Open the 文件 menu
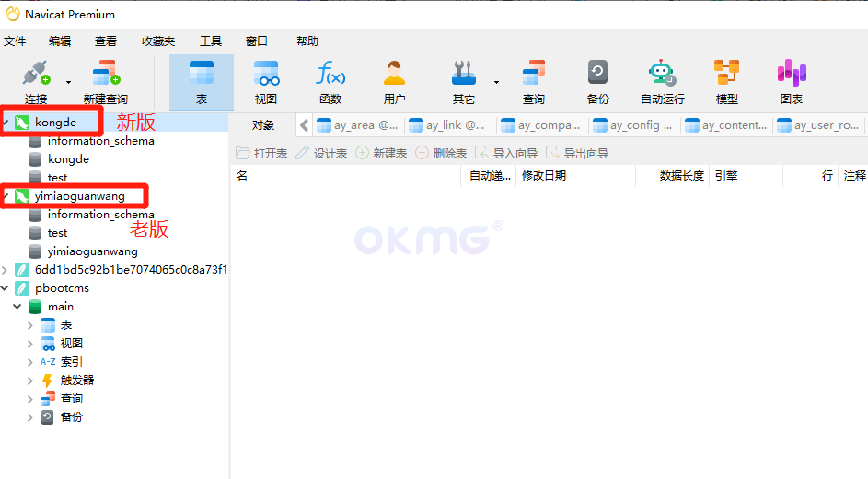The image size is (868, 479). (15, 41)
